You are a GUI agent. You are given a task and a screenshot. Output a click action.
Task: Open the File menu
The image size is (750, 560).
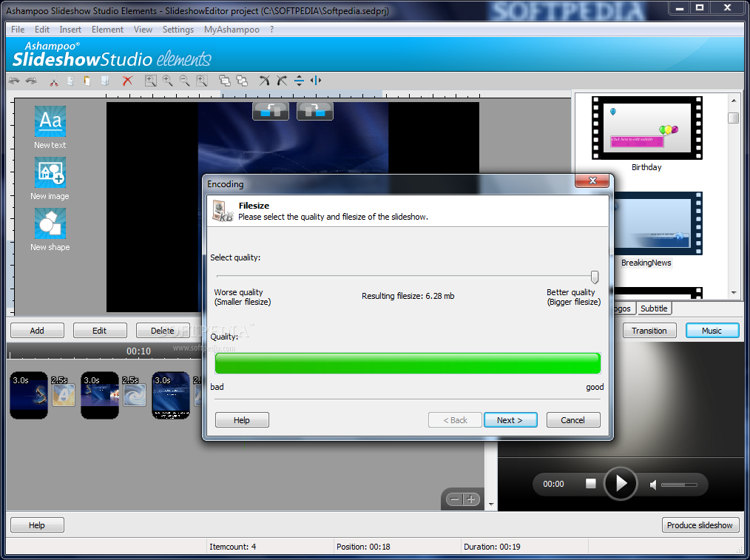18,30
